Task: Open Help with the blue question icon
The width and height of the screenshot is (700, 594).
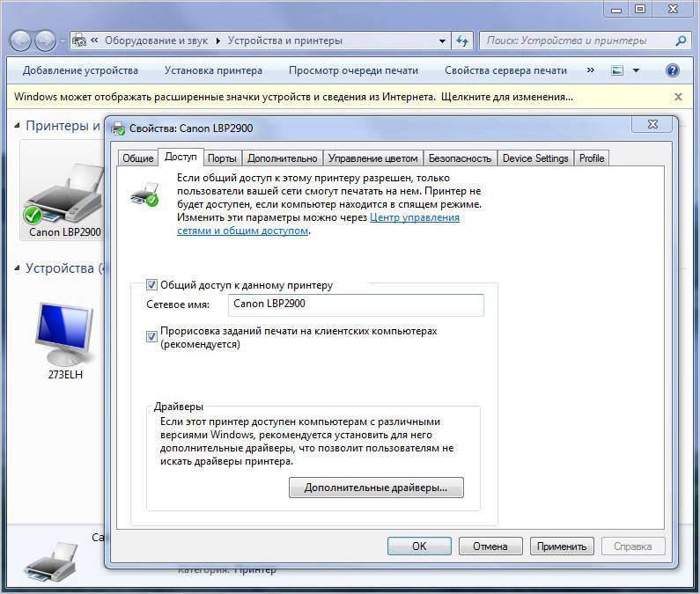Action: 673,70
